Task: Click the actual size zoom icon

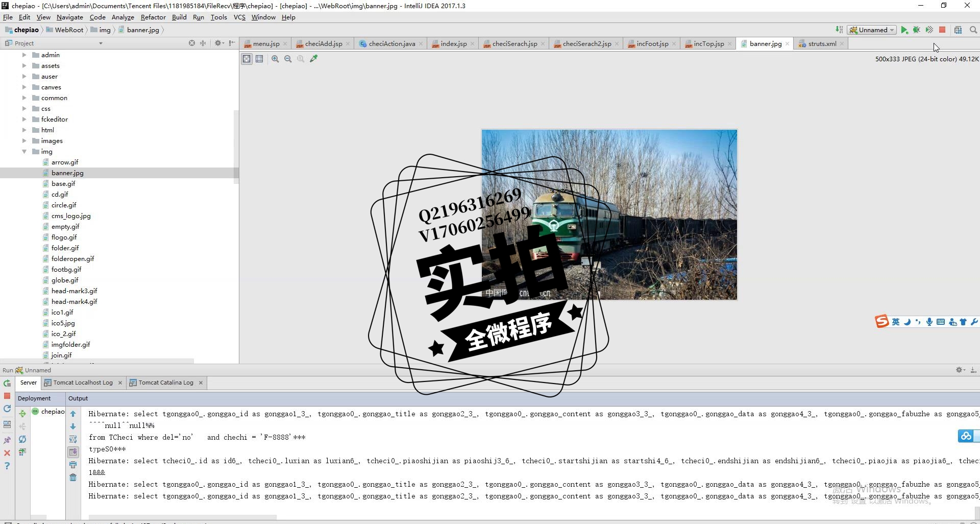Action: click(301, 59)
